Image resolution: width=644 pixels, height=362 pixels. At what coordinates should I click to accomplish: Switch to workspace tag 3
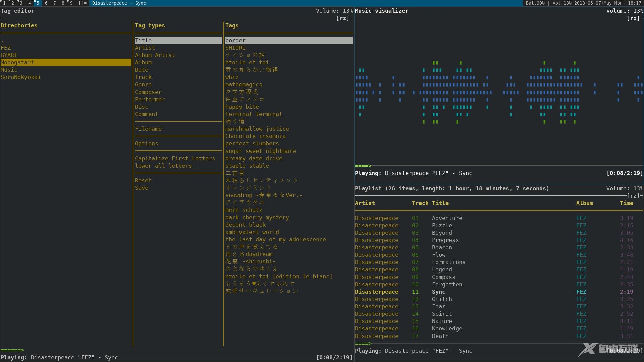click(20, 3)
